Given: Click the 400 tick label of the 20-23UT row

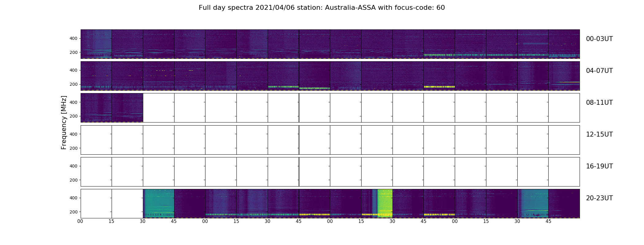Looking at the screenshot, I should [x=74, y=198].
